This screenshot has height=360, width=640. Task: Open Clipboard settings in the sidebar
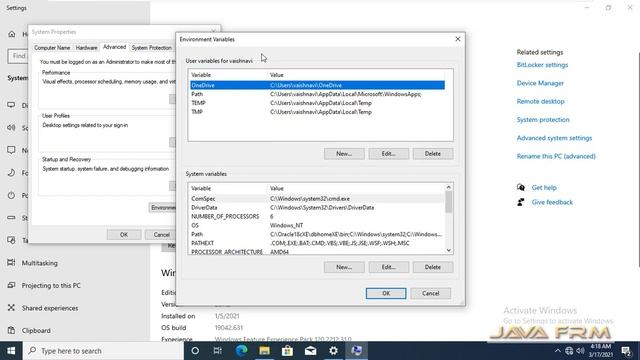pos(36,330)
